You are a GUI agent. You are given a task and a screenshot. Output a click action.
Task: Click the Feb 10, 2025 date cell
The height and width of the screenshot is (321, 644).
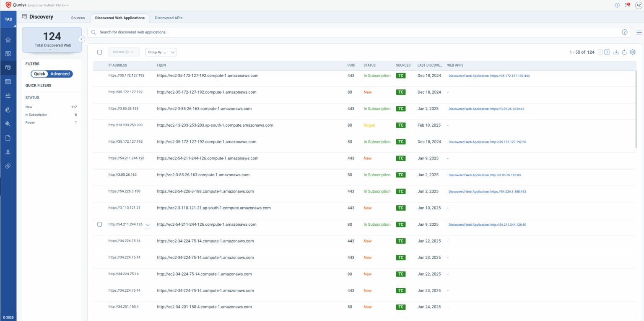click(429, 125)
